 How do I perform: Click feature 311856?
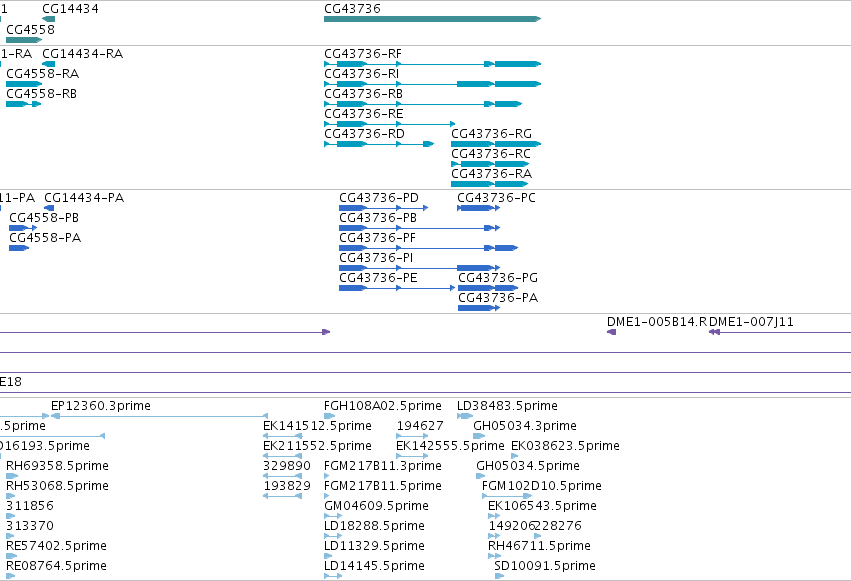pyautogui.click(x=11, y=516)
